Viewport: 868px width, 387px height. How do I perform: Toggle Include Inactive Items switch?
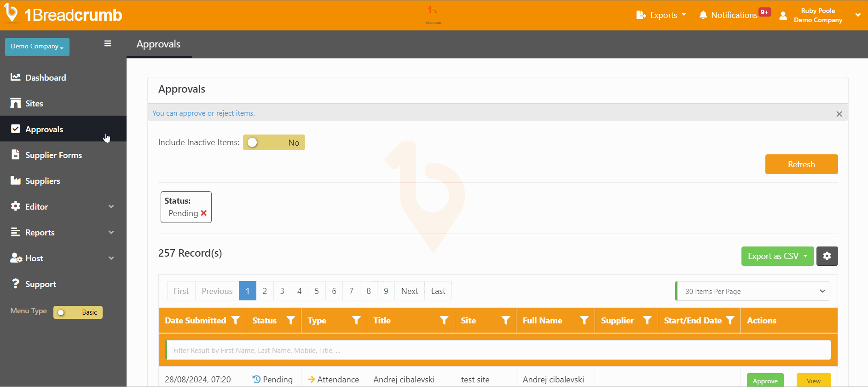pyautogui.click(x=274, y=142)
